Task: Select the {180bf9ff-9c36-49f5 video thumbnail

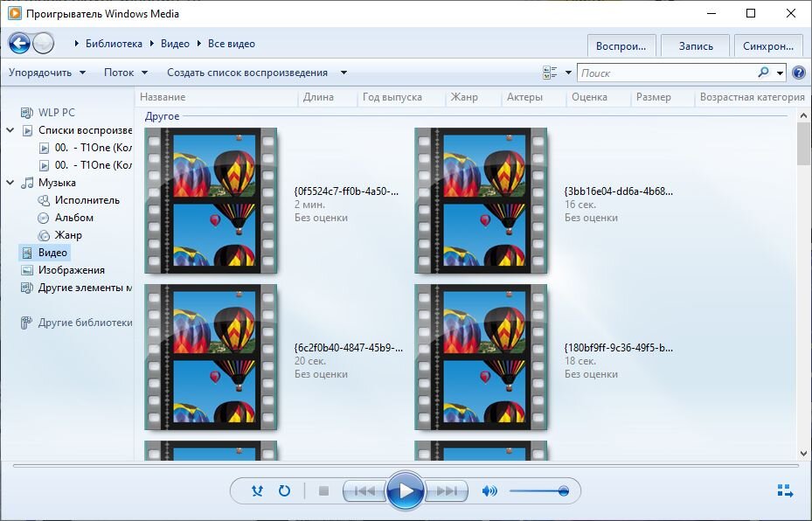Action: (481, 358)
